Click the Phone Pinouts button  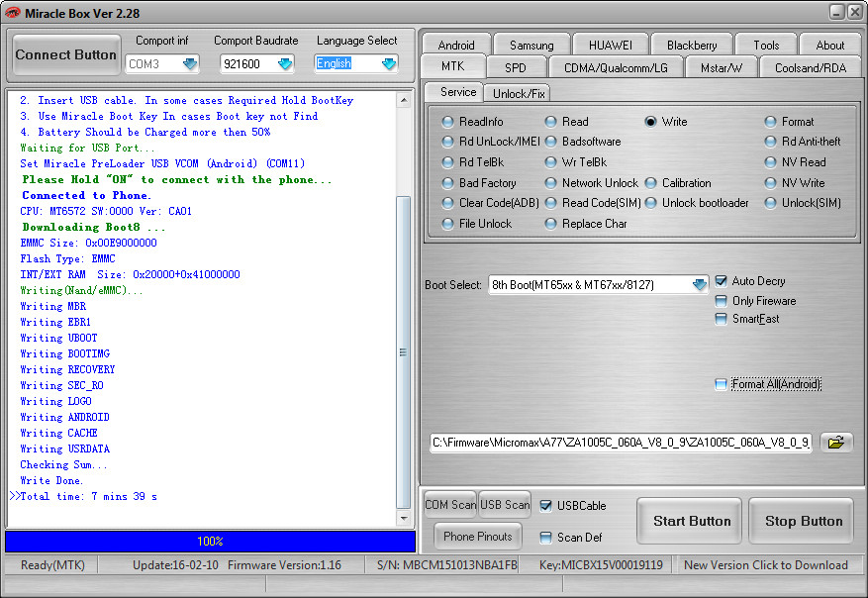pyautogui.click(x=478, y=537)
